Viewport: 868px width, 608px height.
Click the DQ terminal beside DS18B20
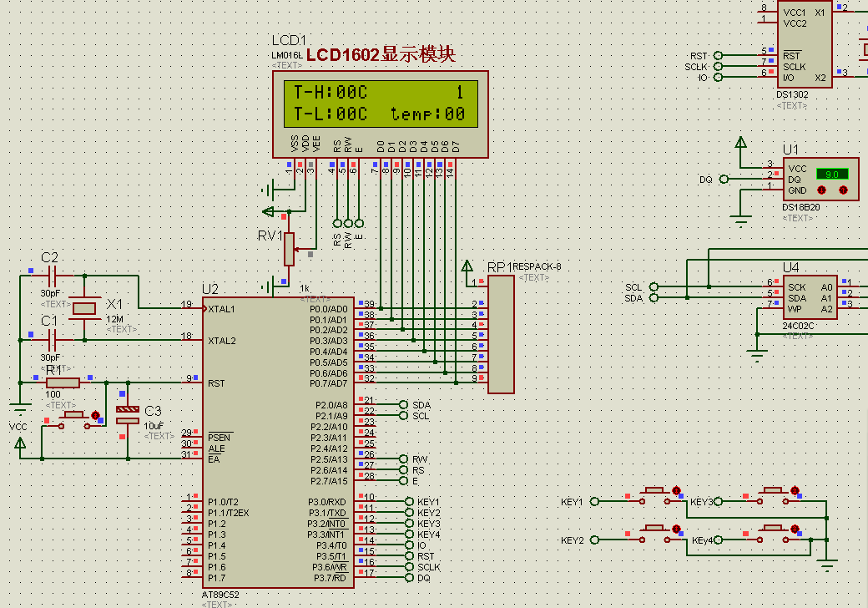724,179
